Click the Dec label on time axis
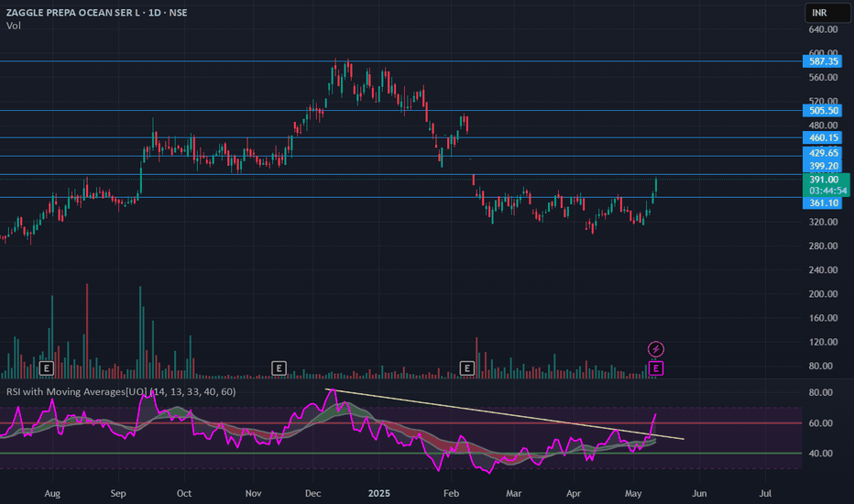Viewport: 854px width, 504px height. (x=313, y=493)
